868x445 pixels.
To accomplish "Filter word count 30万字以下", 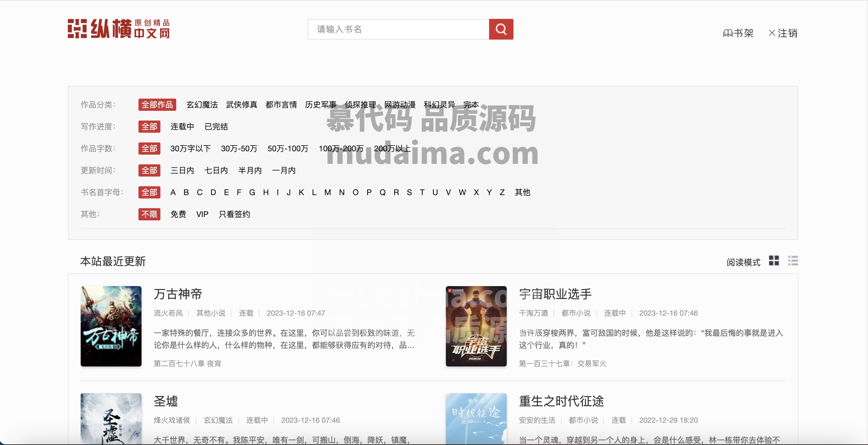I will (x=191, y=149).
